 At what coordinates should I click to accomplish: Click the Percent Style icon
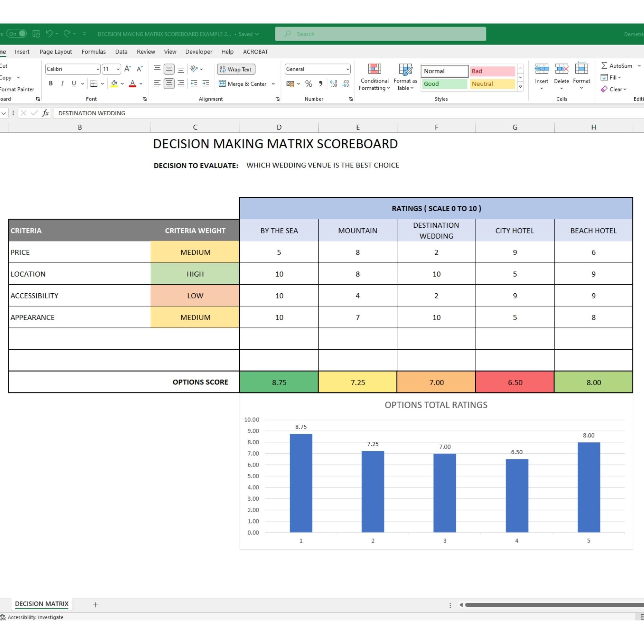309,84
